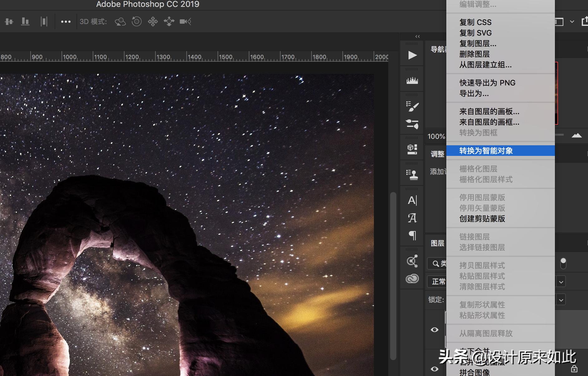The image size is (588, 376).
Task: Open the dropdown below the 锁定 row
Action: pos(561,300)
